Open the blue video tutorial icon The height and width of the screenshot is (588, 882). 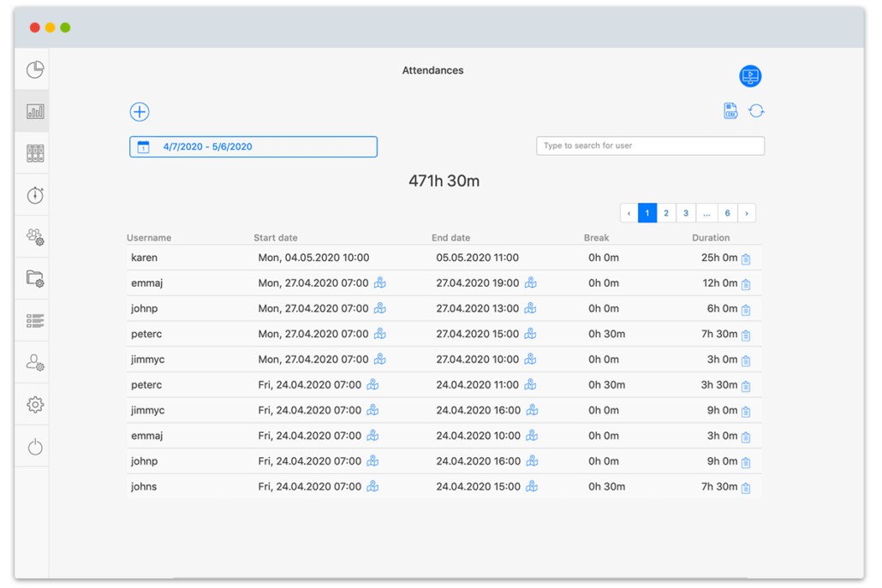[750, 76]
